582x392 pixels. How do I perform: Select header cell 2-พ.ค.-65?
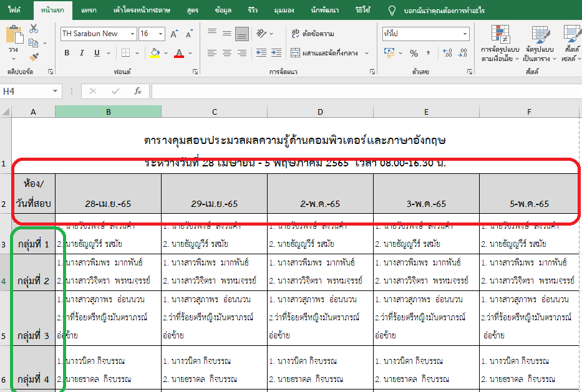pos(320,194)
